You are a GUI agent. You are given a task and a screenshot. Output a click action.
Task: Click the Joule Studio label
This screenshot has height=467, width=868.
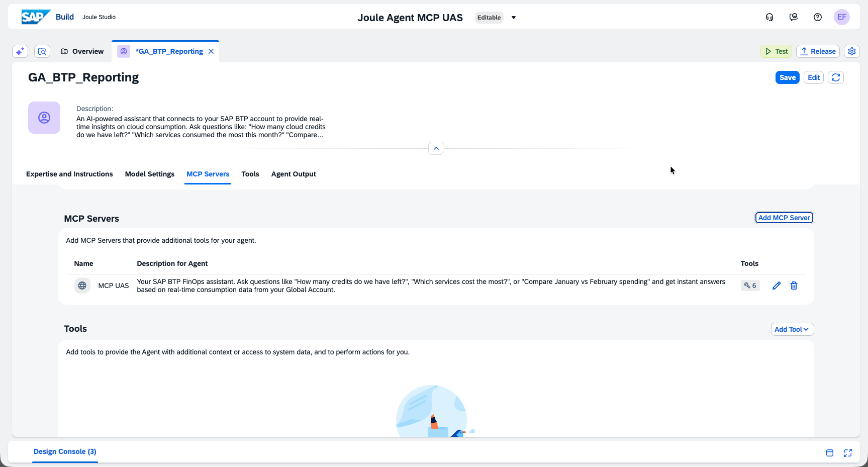(x=99, y=17)
